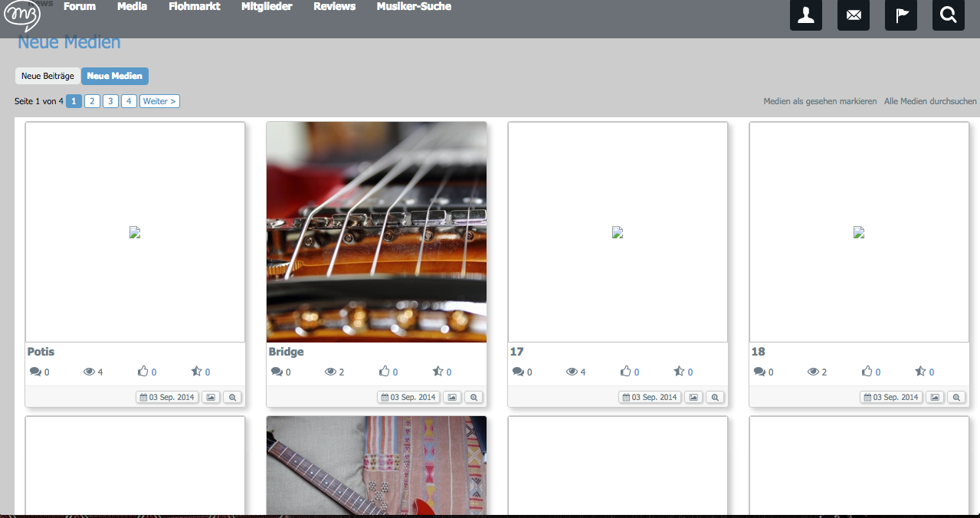This screenshot has height=518, width=980.
Task: Click the views eye icon under media 18
Action: point(813,372)
